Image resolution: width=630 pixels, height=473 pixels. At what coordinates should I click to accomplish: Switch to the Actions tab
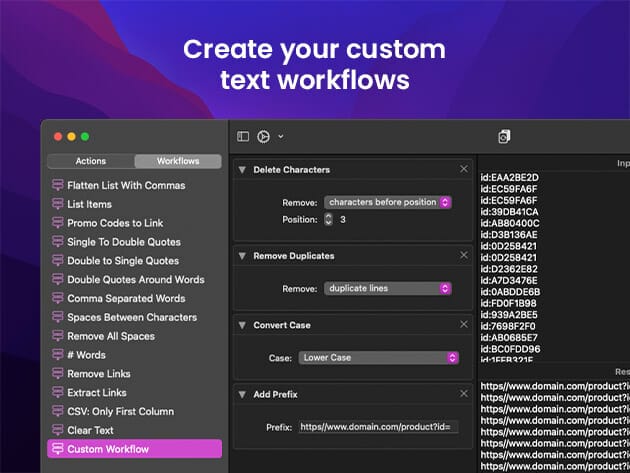click(x=91, y=161)
